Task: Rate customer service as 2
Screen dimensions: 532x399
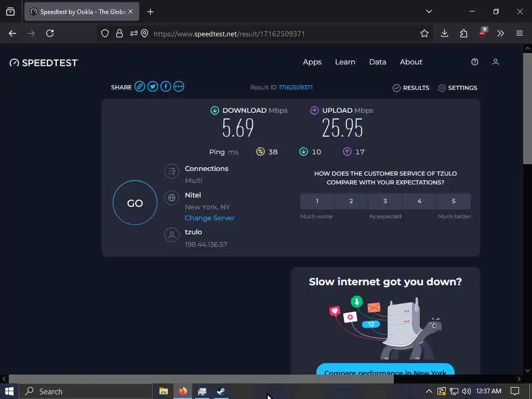Action: [351, 201]
